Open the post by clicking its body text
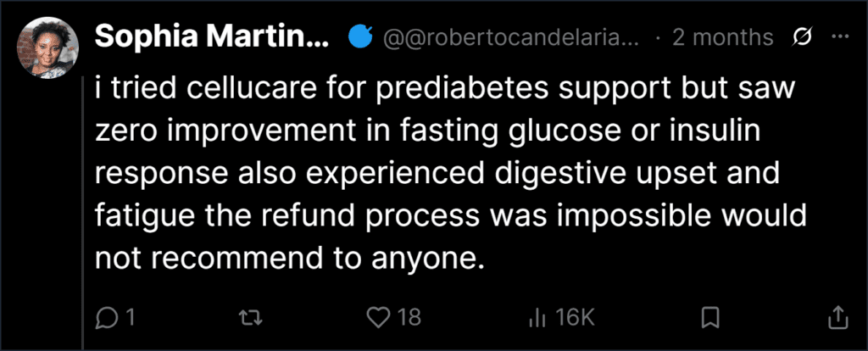Screen dimensions: 868x351 click(450, 174)
